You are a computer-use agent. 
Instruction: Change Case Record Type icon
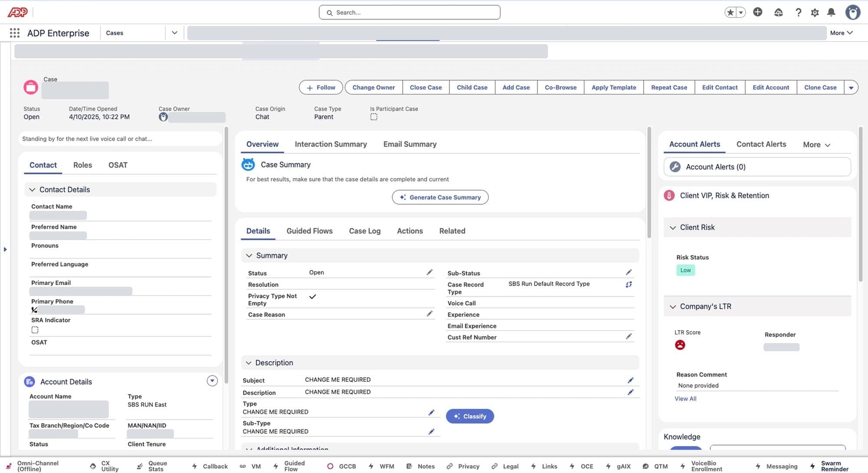(629, 284)
